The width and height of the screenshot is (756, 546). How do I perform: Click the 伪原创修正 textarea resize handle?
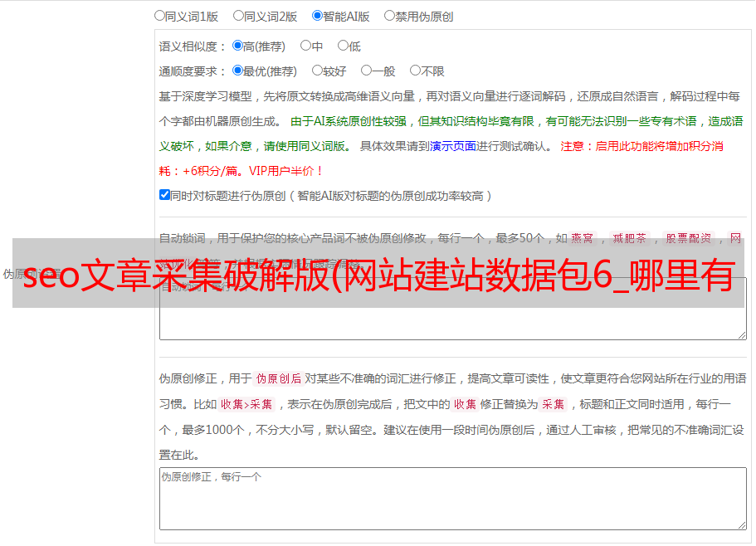pyautogui.click(x=742, y=525)
